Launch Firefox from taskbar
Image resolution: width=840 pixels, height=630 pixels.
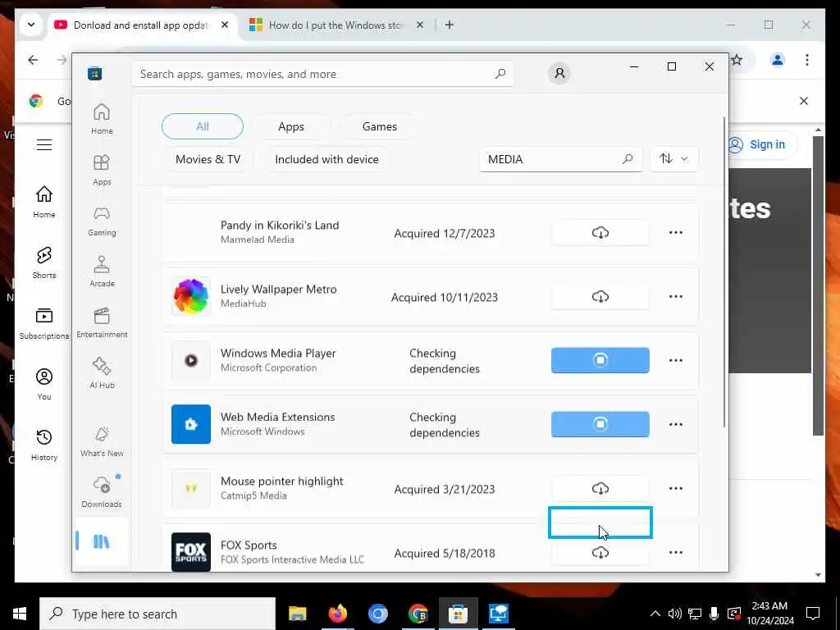point(337,614)
